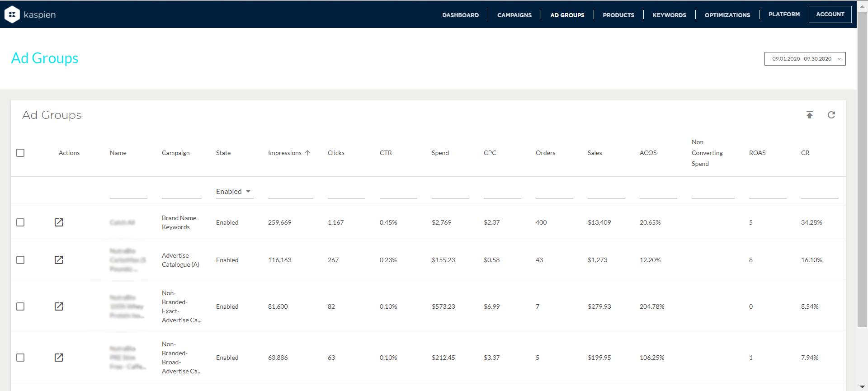Open the Dashboard menu
This screenshot has width=868, height=391.
(x=460, y=15)
